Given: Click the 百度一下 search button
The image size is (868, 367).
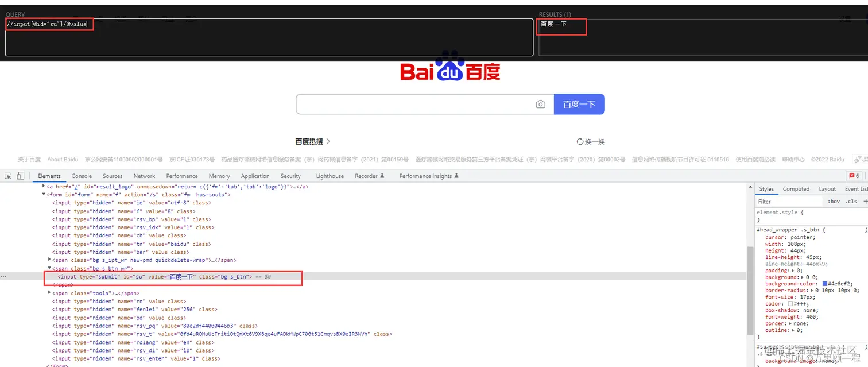Looking at the screenshot, I should click(579, 104).
